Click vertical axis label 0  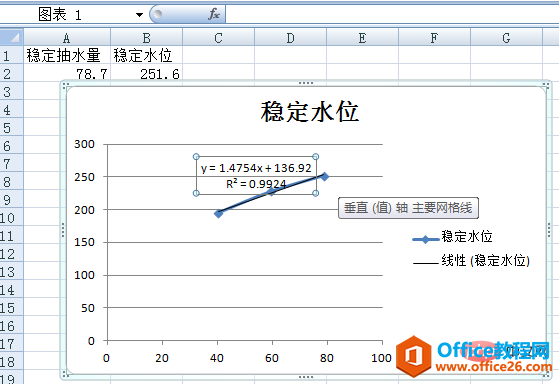pyautogui.click(x=91, y=341)
